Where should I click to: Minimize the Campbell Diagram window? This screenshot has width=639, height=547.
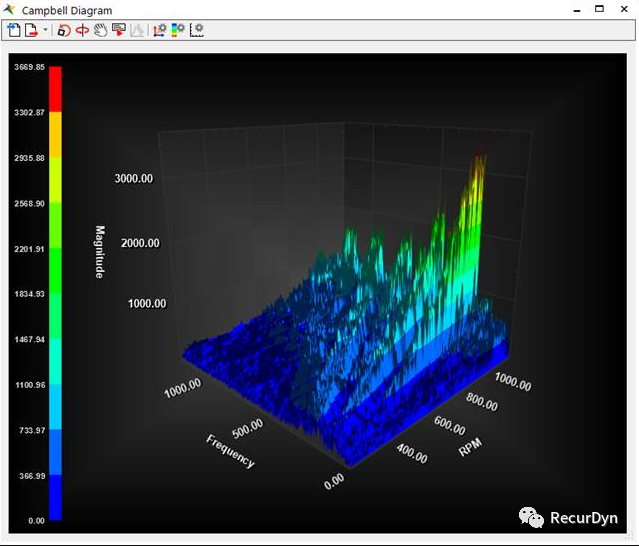tap(576, 9)
